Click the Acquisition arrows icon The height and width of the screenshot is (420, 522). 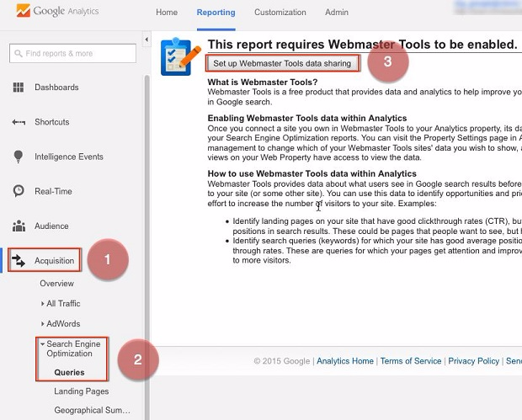pyautogui.click(x=19, y=261)
